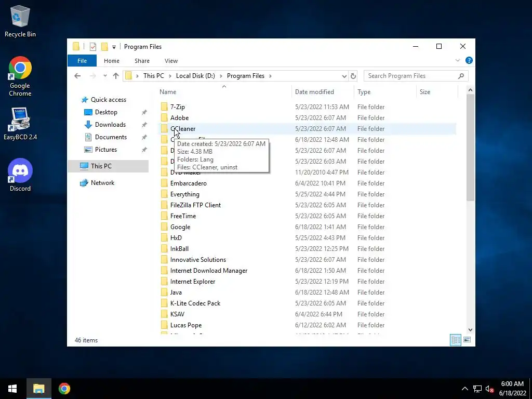The height and width of the screenshot is (399, 532).
Task: Open the Share ribbon tab
Action: [142, 61]
